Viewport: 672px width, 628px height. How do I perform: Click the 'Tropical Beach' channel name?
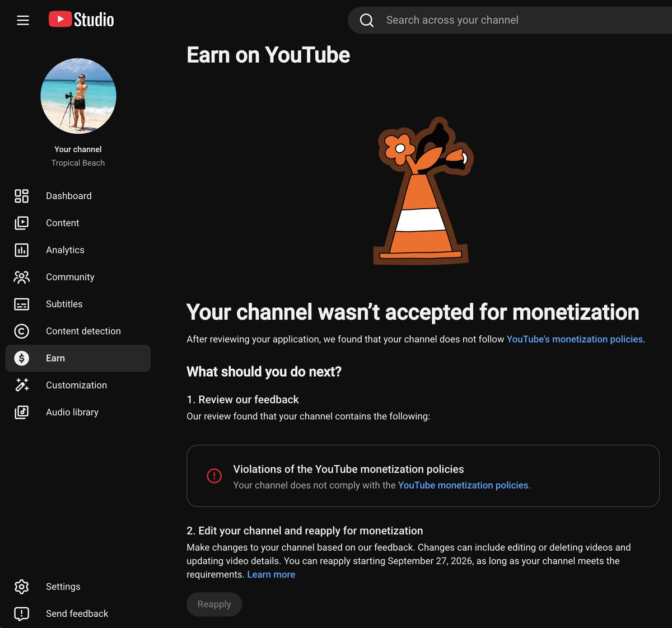[x=78, y=163]
